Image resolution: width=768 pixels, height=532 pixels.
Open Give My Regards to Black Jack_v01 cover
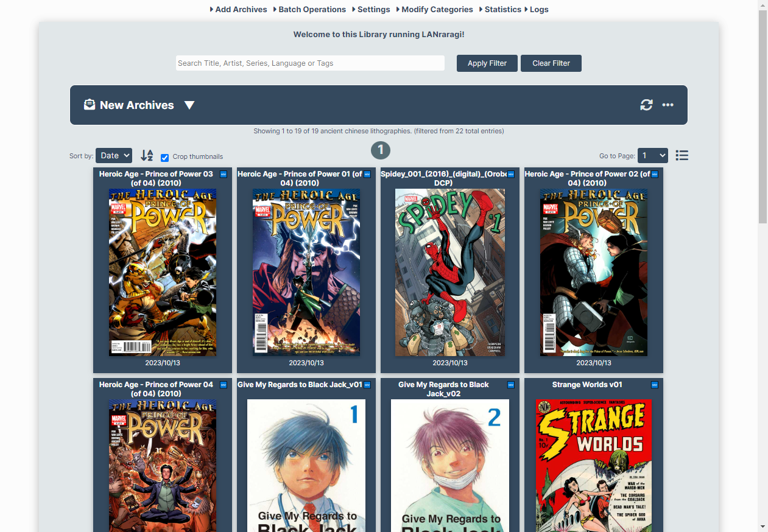click(306, 466)
